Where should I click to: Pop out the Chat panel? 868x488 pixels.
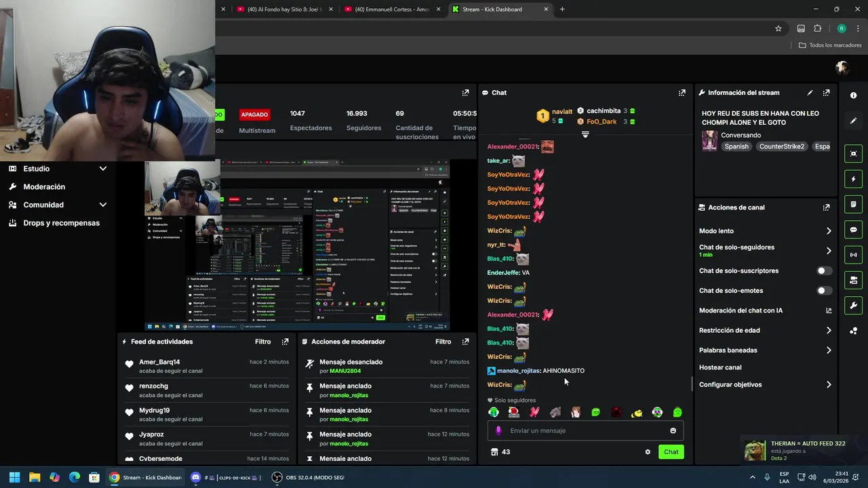click(682, 93)
